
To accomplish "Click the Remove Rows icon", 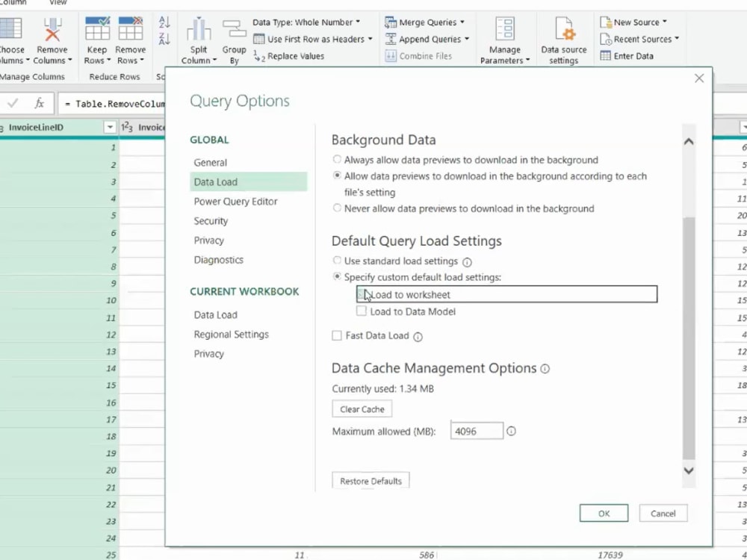I will (x=131, y=28).
